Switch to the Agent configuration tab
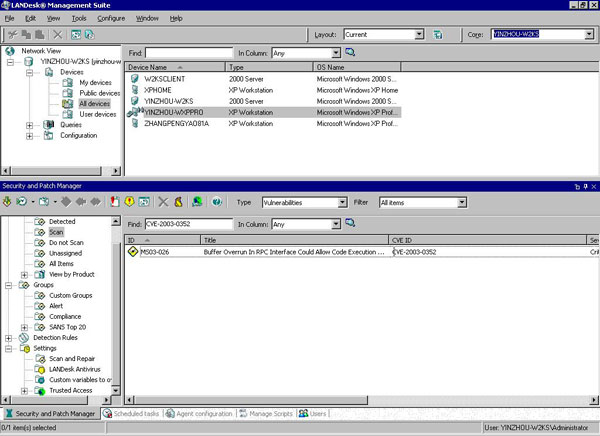600x436 pixels. coord(202,413)
